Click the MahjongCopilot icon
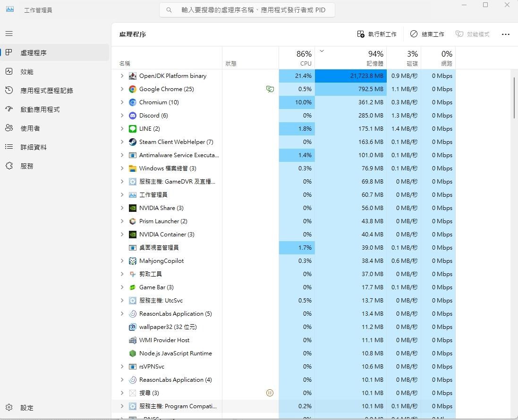This screenshot has height=420, width=518. (133, 261)
